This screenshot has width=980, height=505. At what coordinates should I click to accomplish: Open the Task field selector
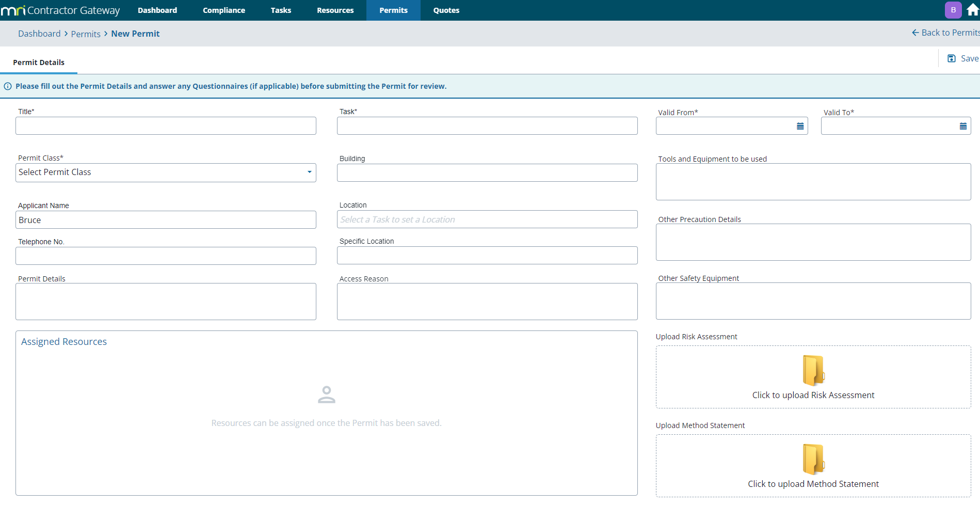click(487, 126)
